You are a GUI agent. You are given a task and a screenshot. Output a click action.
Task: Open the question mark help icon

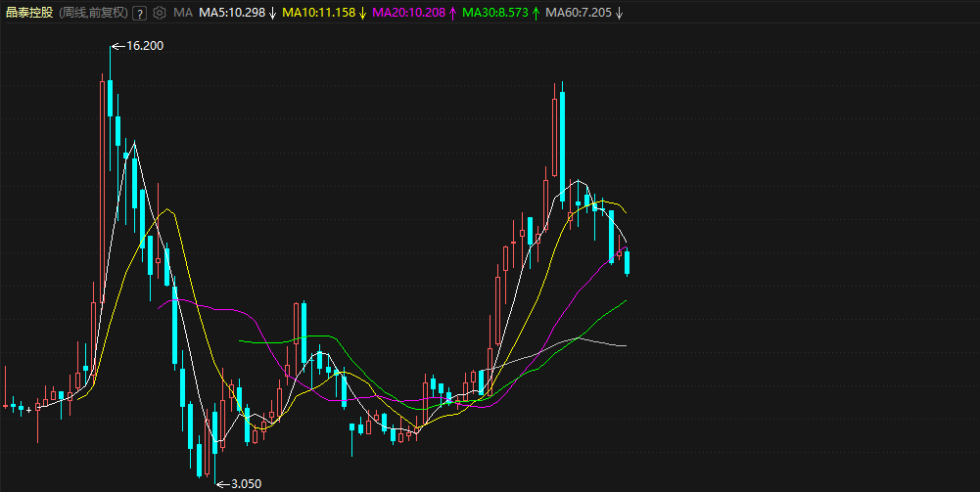(x=139, y=13)
